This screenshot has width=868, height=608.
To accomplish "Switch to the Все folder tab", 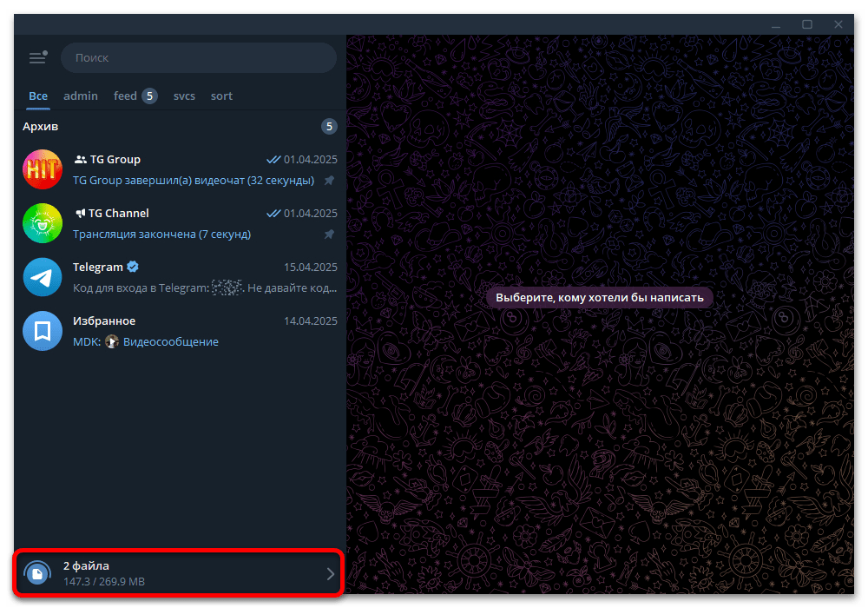I will point(38,96).
